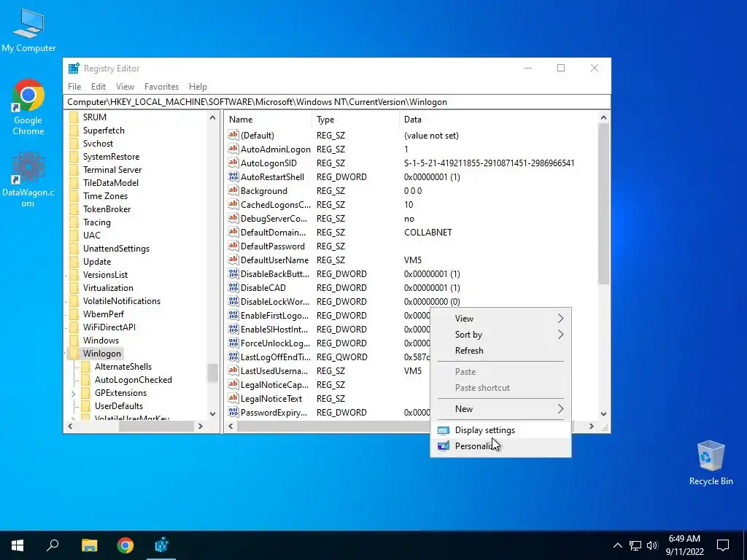
Task: Click values pane scroll left arrow
Action: (x=231, y=426)
